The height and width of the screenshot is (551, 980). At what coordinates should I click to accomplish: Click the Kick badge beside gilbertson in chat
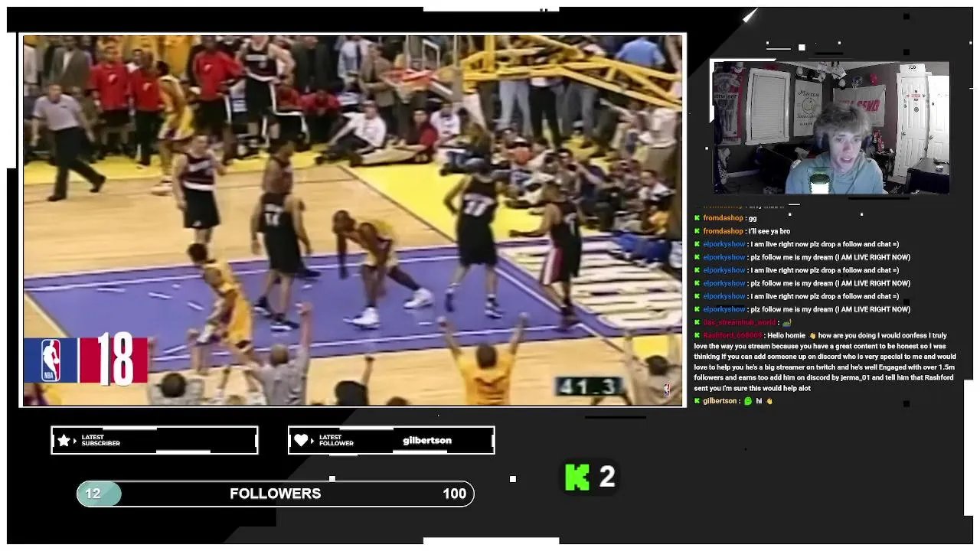tap(697, 401)
